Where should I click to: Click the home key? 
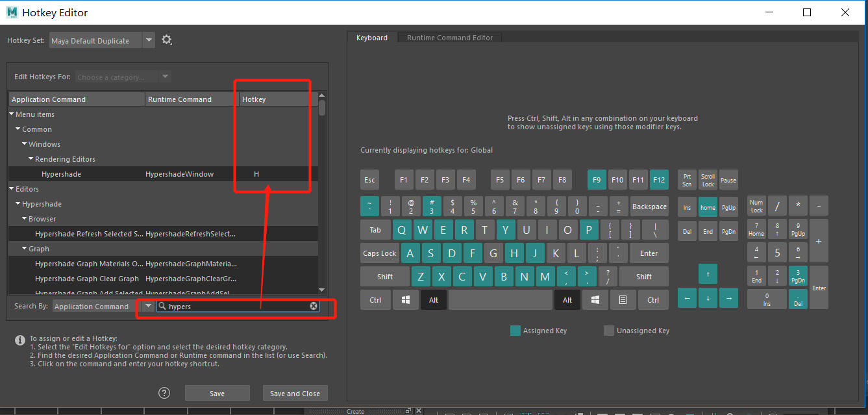pyautogui.click(x=708, y=208)
